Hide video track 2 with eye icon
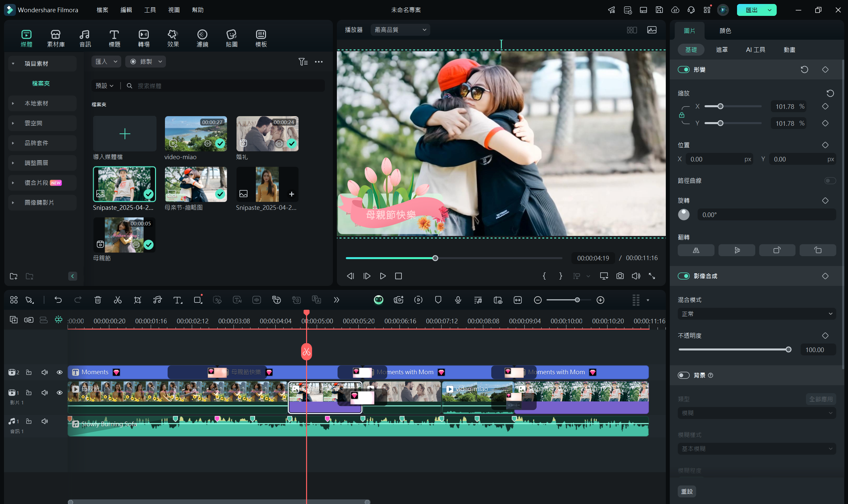Viewport: 848px width, 504px height. pos(60,372)
